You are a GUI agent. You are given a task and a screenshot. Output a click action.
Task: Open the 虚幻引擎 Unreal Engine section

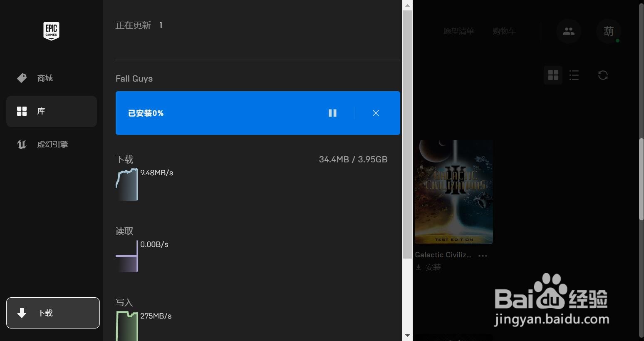pos(52,144)
